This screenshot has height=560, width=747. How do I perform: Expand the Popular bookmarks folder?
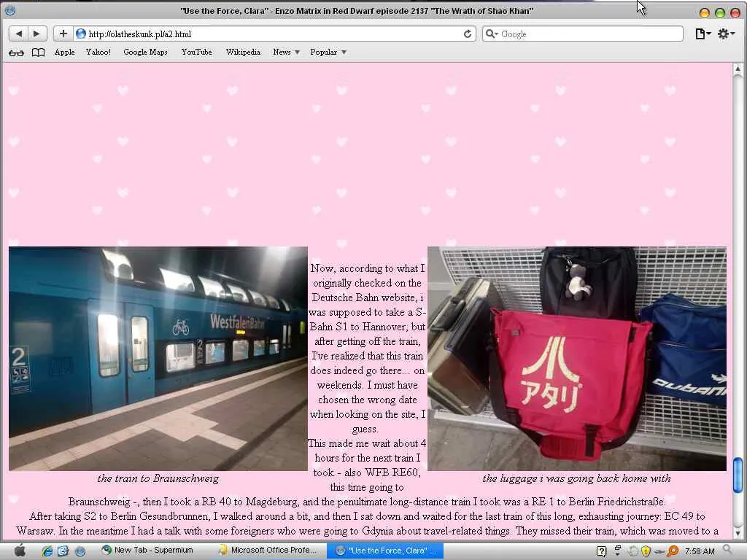point(328,52)
